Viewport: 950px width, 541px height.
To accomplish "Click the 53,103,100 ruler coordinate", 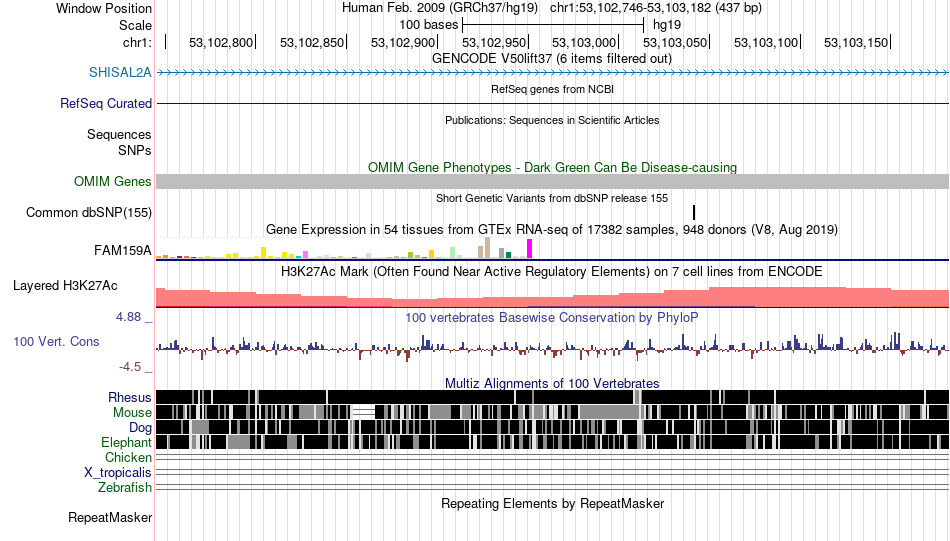I will pyautogui.click(x=766, y=42).
